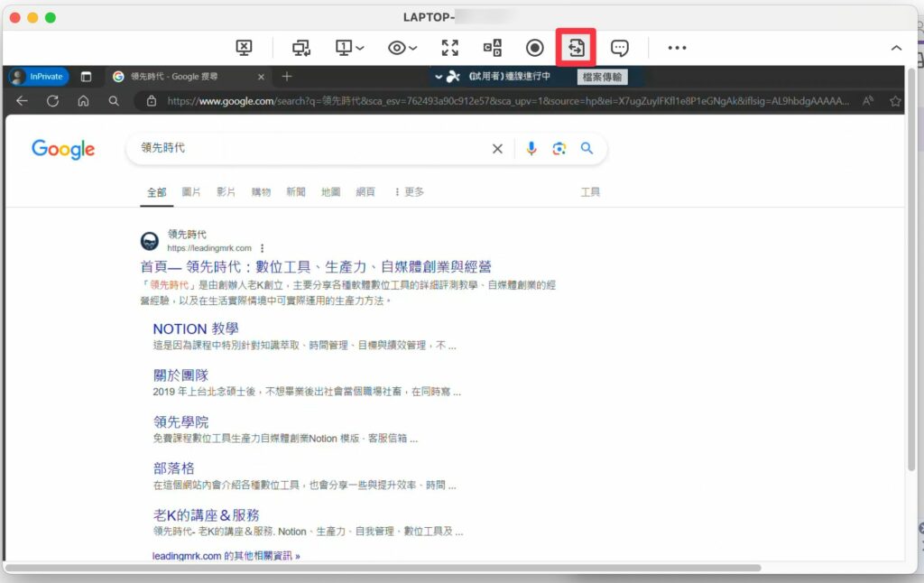Click the InPrivate profile badge
This screenshot has height=583, width=924.
(39, 77)
